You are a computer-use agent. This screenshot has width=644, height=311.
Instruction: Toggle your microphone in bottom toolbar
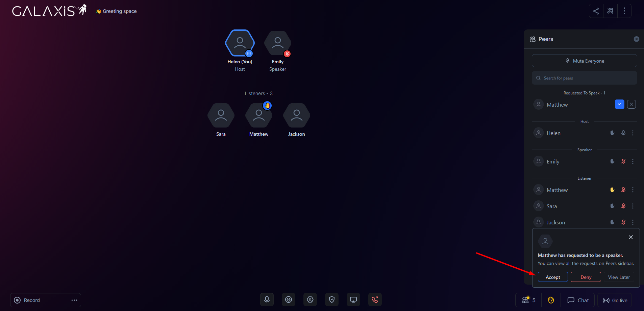[267, 299]
